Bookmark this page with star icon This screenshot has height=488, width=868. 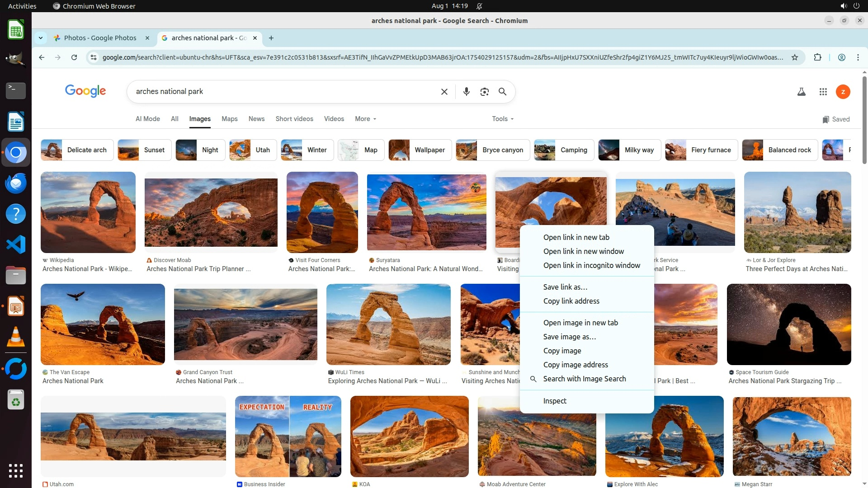click(x=795, y=57)
